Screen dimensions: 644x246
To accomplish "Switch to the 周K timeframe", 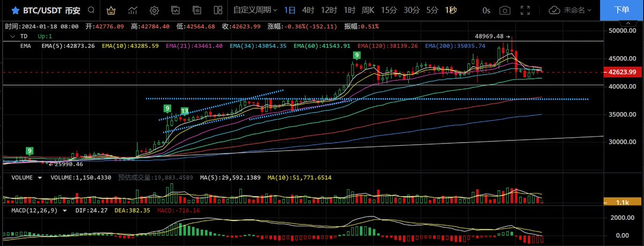I will pyautogui.click(x=368, y=10).
